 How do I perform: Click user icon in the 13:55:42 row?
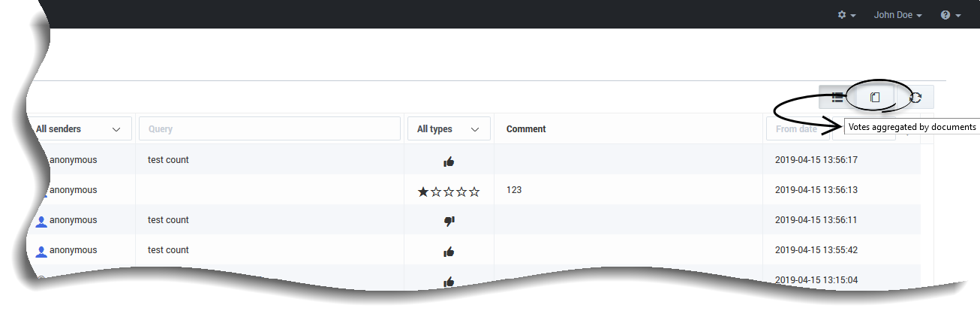click(x=41, y=251)
